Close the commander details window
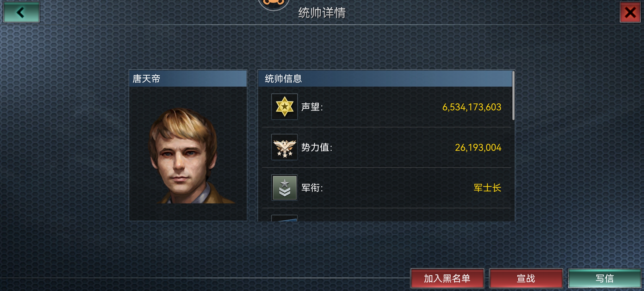Image resolution: width=644 pixels, height=291 pixels. point(630,12)
